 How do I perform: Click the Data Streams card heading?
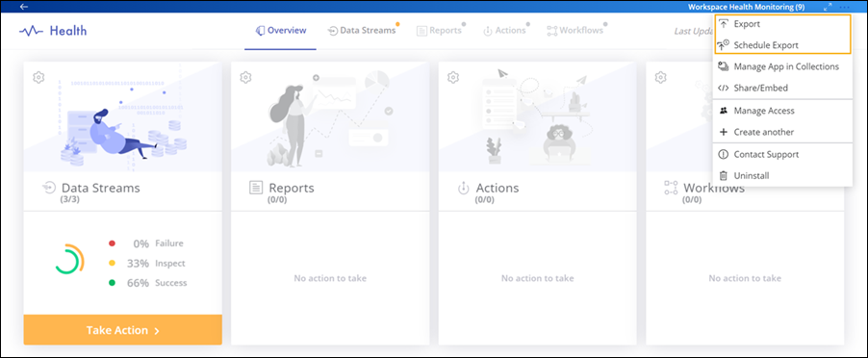(101, 188)
